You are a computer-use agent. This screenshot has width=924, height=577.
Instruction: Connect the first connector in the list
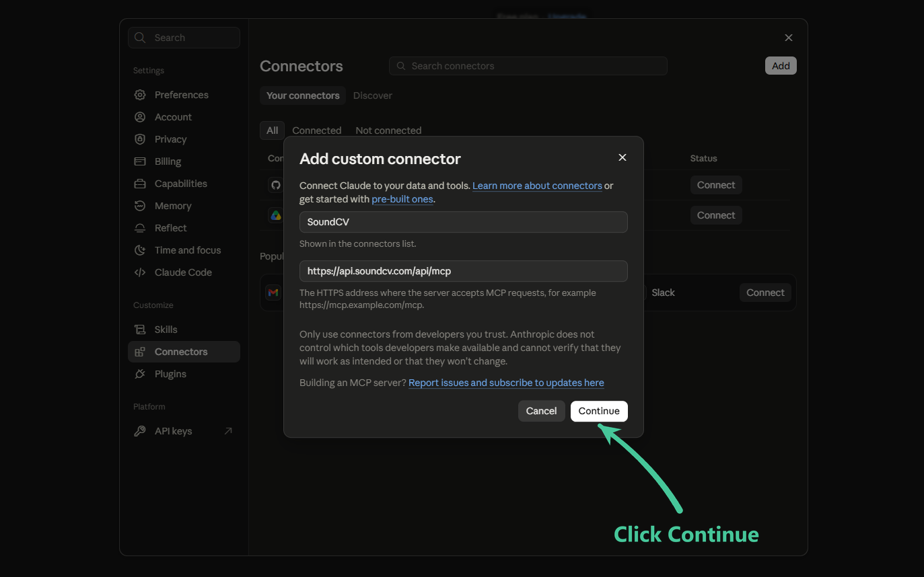tap(716, 185)
